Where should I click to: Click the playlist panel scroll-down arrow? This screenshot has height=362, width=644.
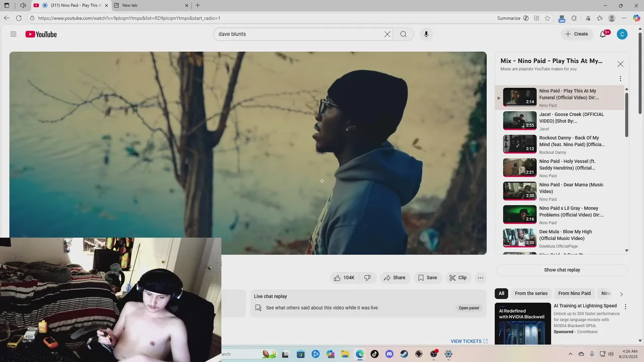point(627,250)
